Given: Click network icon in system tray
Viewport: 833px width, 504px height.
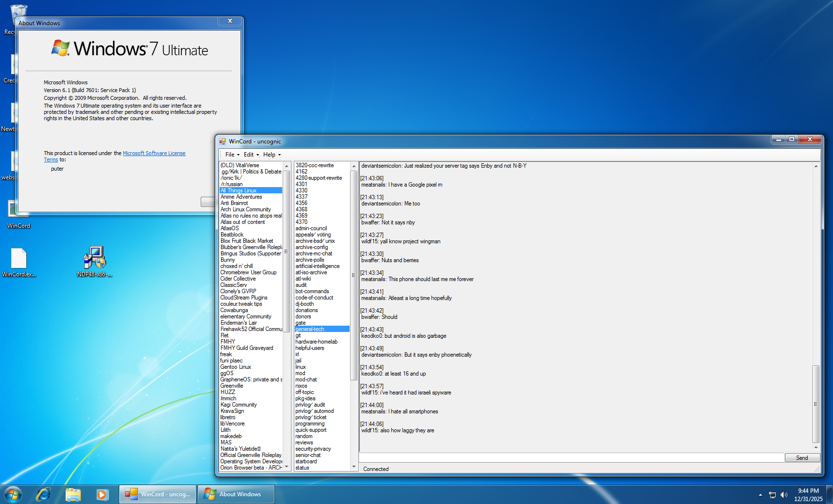Looking at the screenshot, I should click(772, 495).
